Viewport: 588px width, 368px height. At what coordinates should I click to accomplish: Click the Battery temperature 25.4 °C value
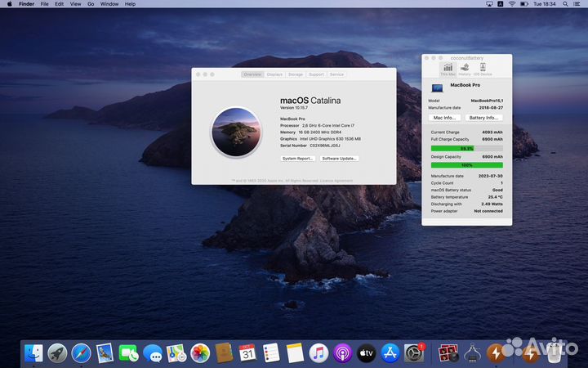[x=496, y=197]
